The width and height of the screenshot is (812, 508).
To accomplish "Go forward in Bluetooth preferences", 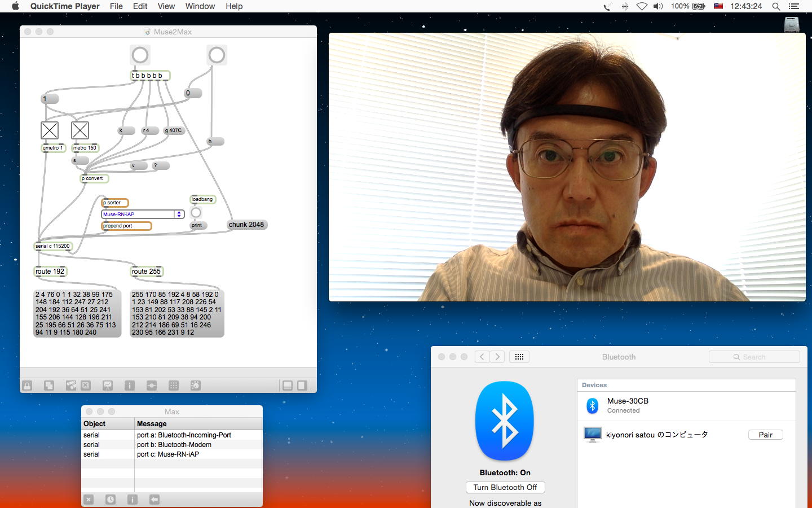I will click(x=497, y=357).
